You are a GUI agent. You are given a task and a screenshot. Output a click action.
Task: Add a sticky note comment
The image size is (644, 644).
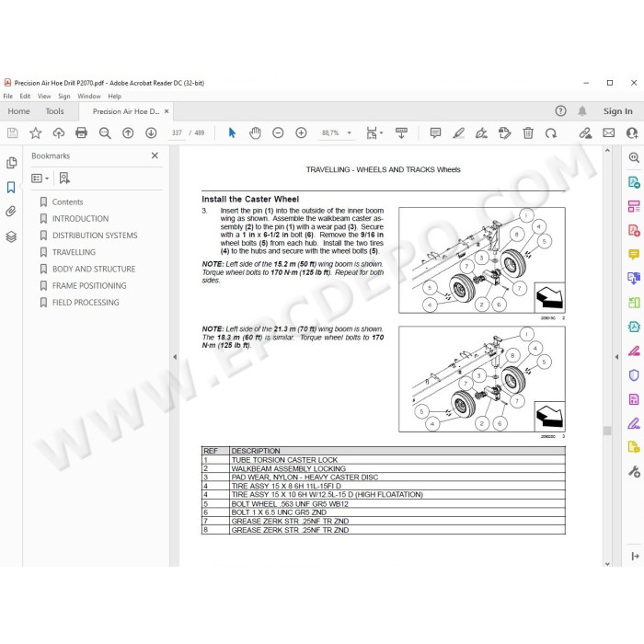click(x=435, y=132)
